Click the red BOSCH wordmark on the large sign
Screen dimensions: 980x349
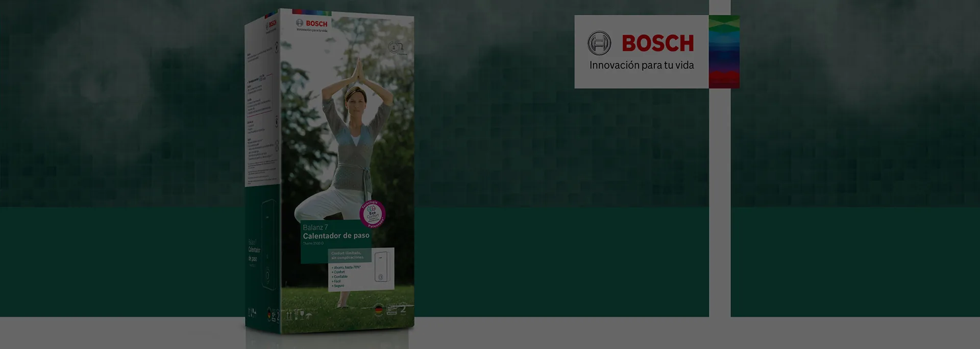tap(658, 43)
